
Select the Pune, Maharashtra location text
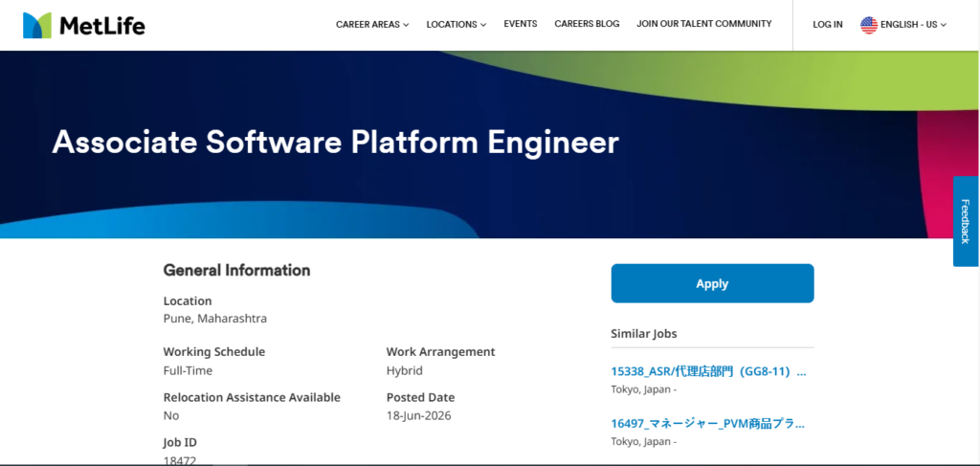pyautogui.click(x=215, y=319)
